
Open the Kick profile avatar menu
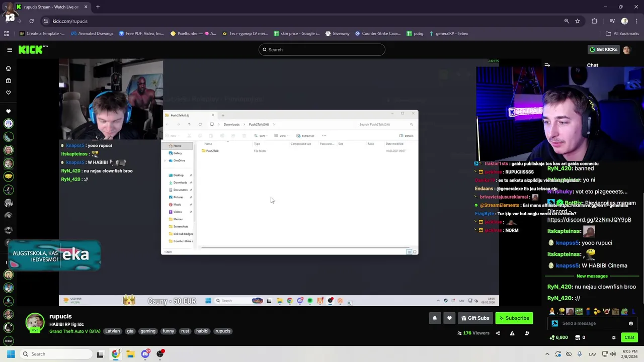(x=626, y=50)
